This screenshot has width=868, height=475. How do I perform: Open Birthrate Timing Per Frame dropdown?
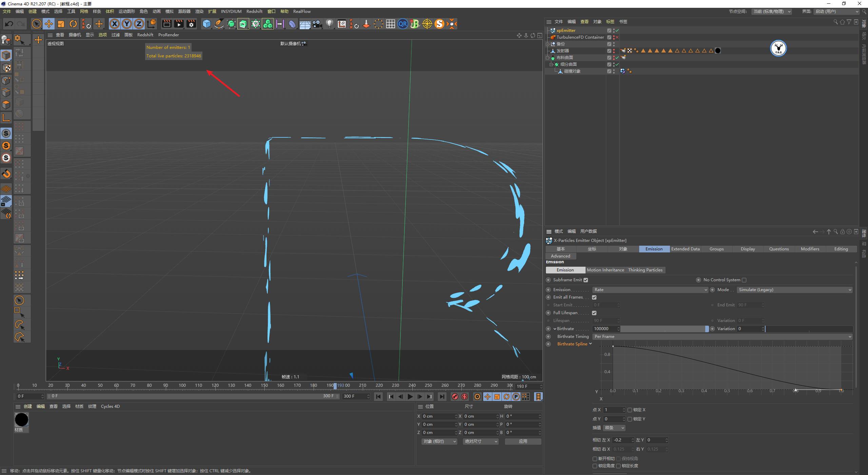(722, 337)
